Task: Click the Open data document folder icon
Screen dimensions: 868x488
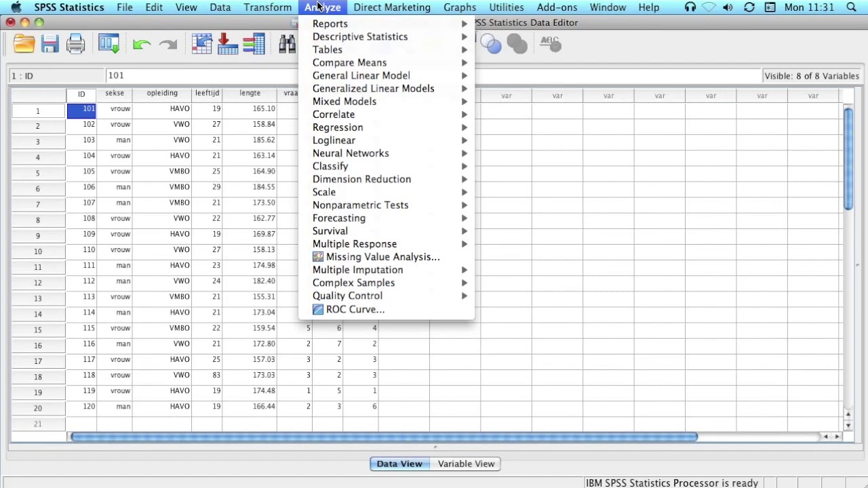Action: (x=24, y=45)
